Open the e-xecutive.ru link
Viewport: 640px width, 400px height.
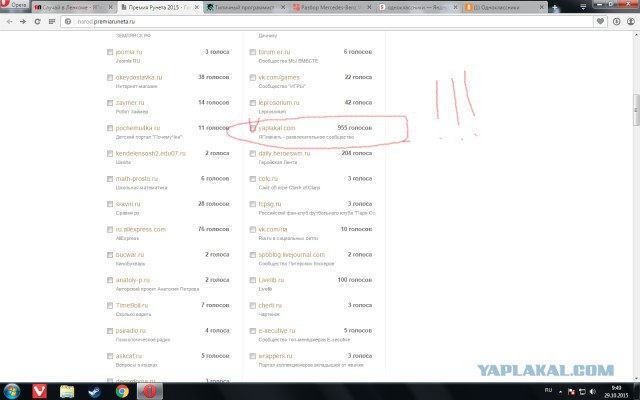pos(277,330)
